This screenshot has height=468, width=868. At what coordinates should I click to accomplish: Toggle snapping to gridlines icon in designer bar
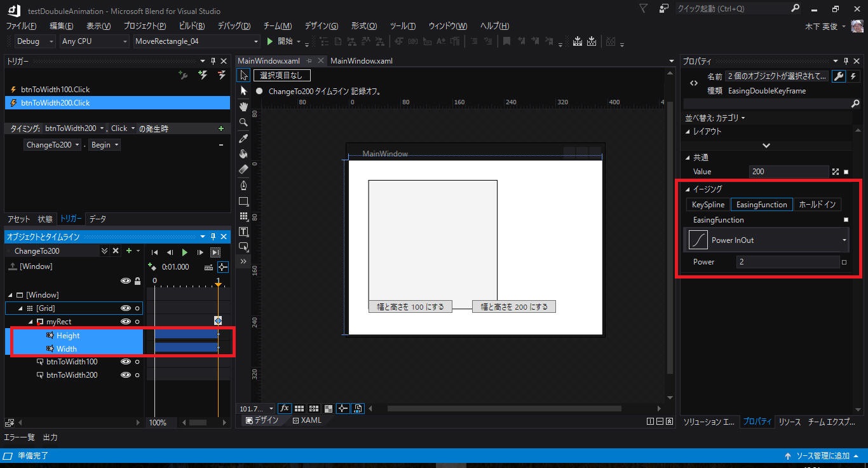point(314,408)
